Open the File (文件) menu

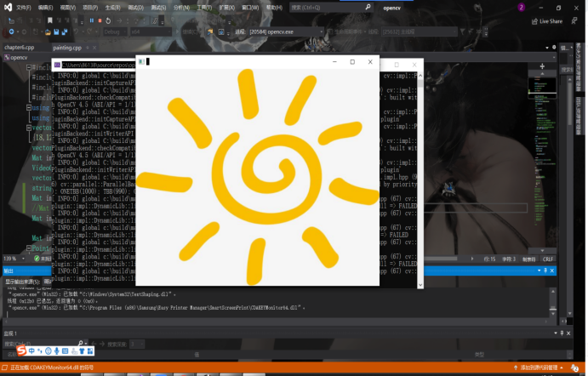pos(23,8)
